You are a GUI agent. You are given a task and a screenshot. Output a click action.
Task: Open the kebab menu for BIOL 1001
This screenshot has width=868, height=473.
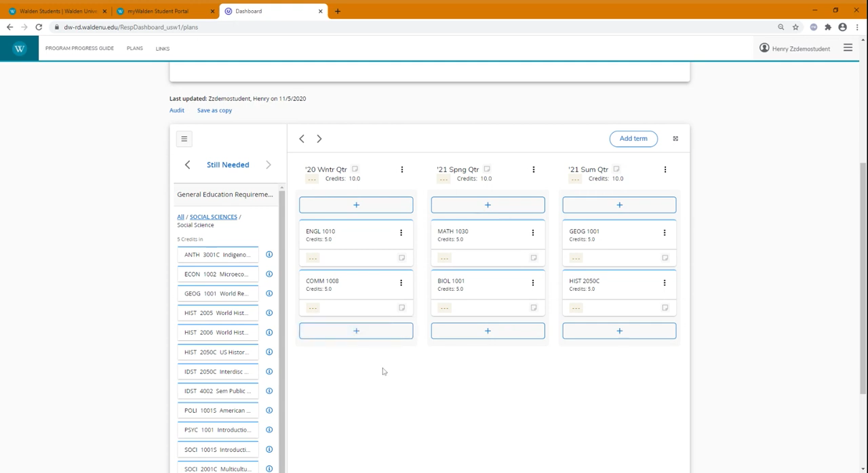point(532,283)
